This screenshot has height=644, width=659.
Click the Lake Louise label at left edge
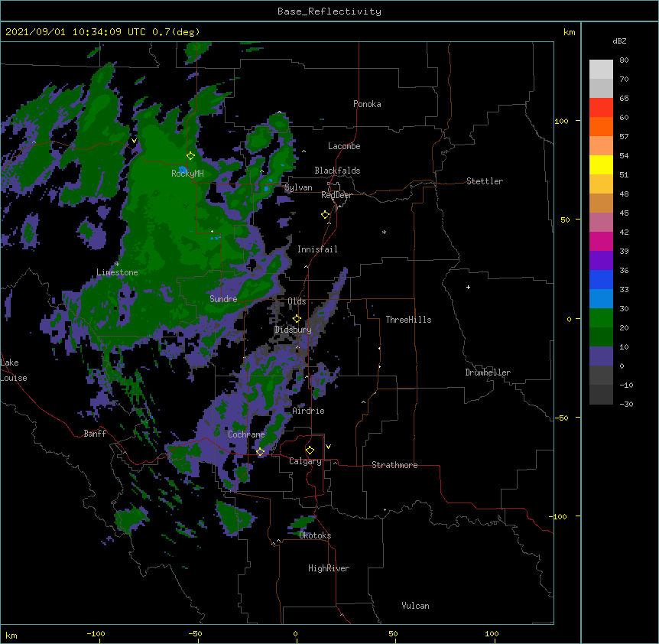click(x=14, y=370)
